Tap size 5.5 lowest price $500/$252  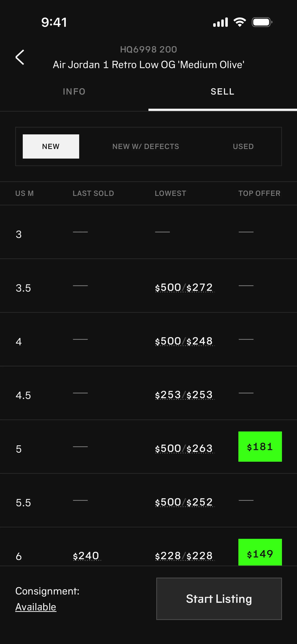(x=184, y=502)
